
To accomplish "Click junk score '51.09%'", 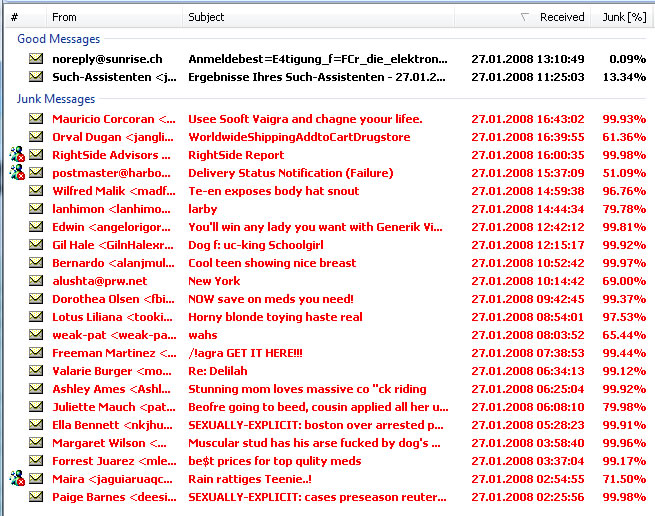I will pyautogui.click(x=624, y=173).
